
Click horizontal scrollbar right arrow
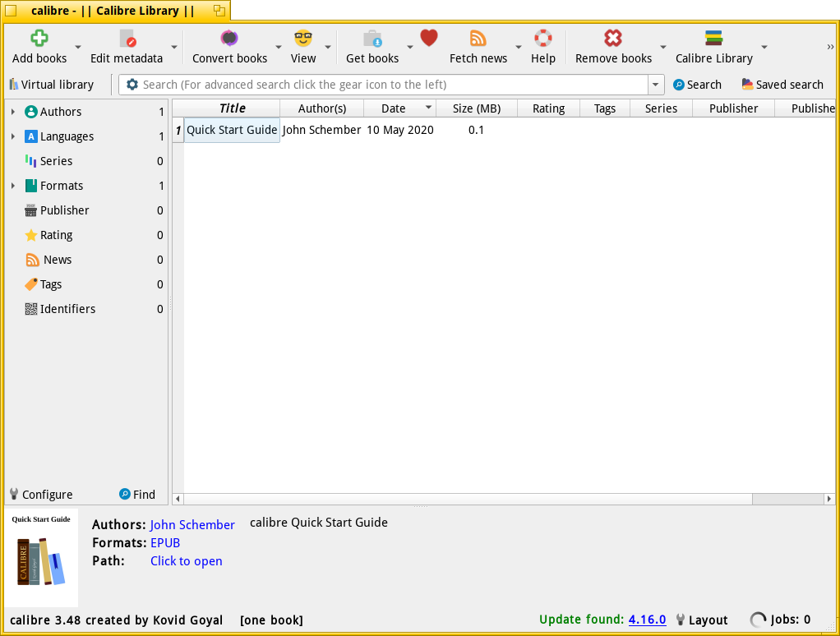coord(828,499)
